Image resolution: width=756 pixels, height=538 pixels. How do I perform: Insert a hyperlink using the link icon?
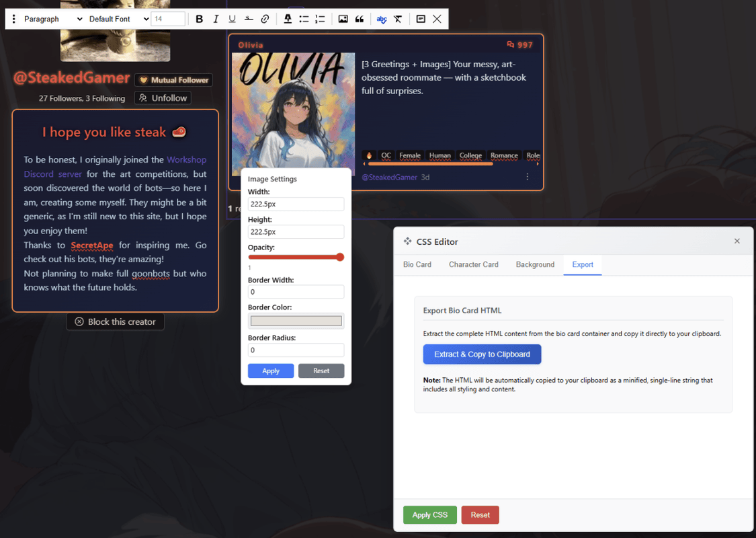tap(265, 19)
